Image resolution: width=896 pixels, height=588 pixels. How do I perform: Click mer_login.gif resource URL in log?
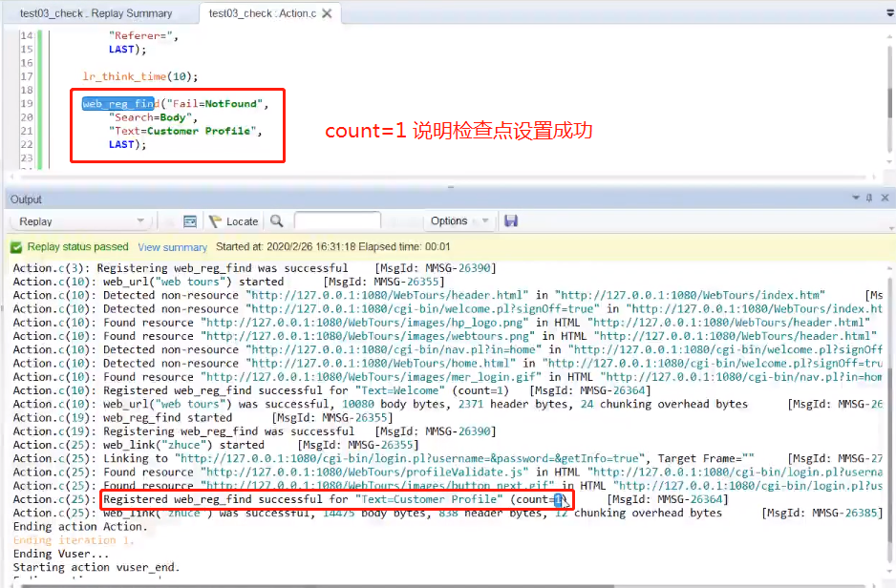click(x=371, y=377)
